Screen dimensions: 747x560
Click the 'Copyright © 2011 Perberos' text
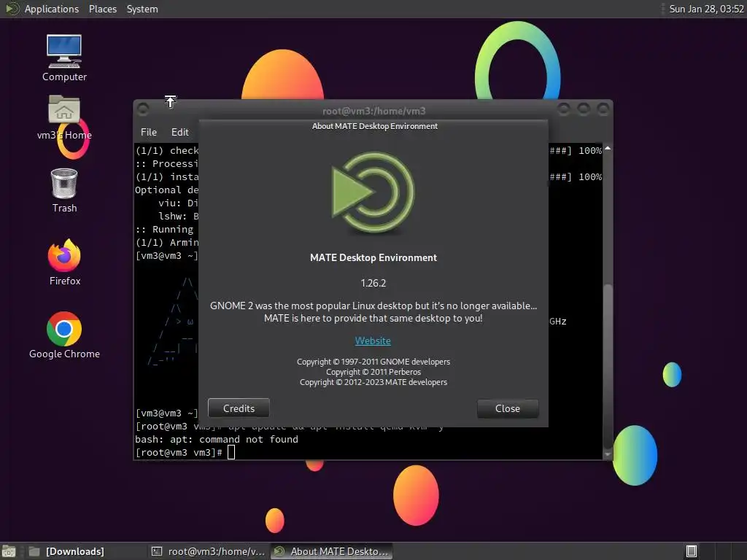coord(373,372)
